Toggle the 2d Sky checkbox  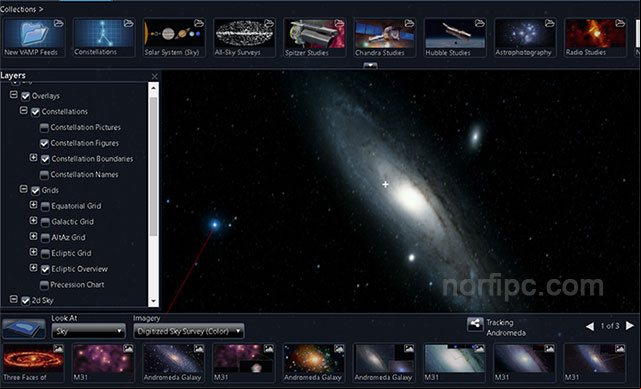(26, 301)
